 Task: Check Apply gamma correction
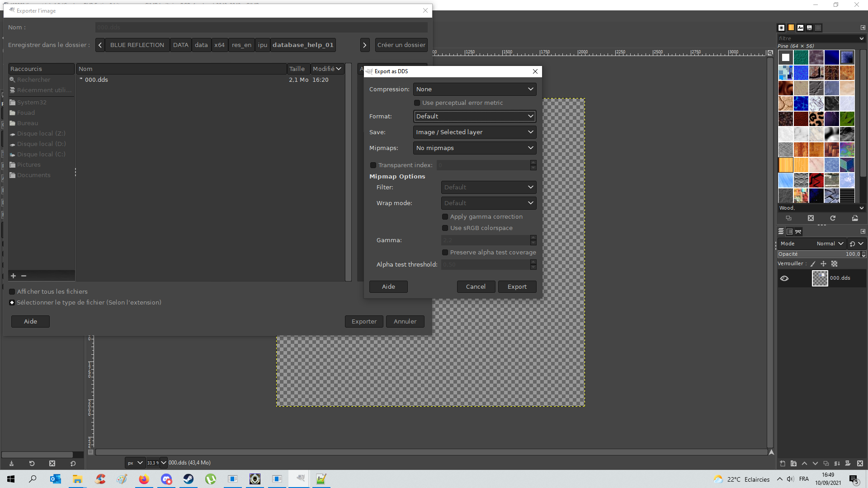pos(445,216)
